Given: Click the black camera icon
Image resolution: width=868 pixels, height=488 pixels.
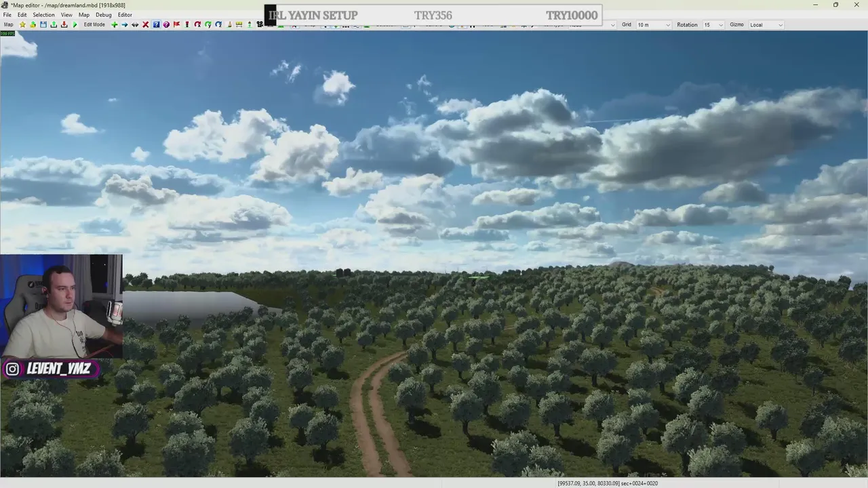Looking at the screenshot, I should (260, 24).
